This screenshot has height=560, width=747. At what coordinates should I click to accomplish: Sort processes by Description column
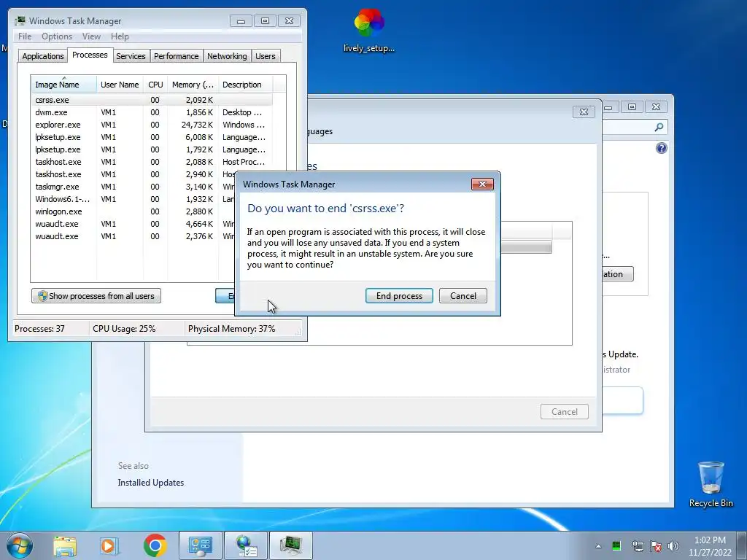pyautogui.click(x=245, y=85)
